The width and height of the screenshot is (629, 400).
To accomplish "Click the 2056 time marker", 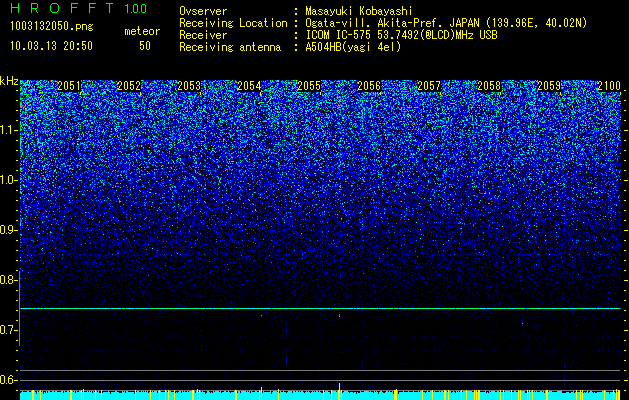I will (369, 86).
